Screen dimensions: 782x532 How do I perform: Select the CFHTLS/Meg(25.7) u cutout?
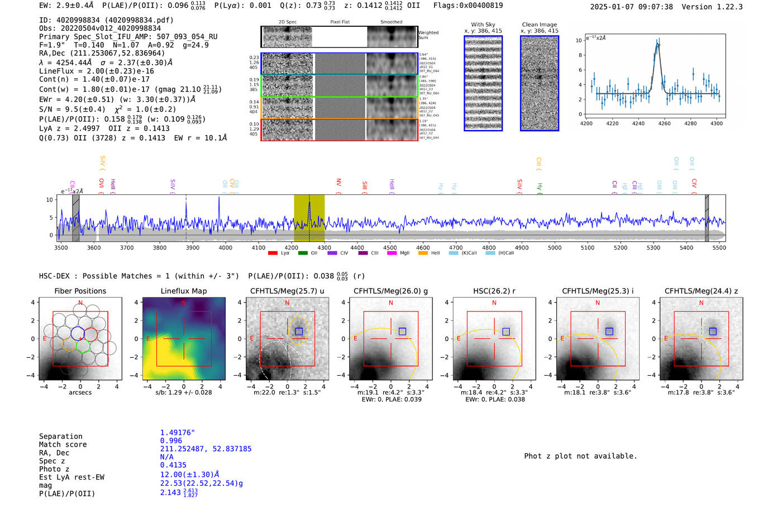tap(287, 339)
